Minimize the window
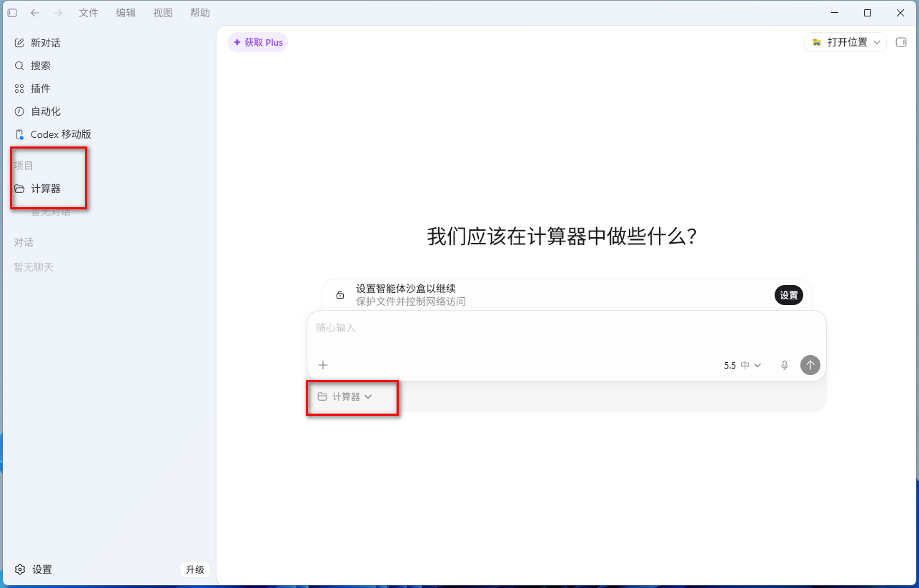919x588 pixels. click(x=835, y=13)
